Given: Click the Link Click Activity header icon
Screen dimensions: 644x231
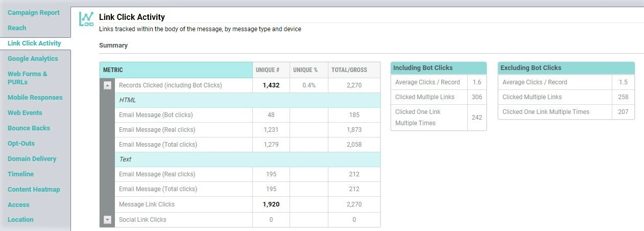Looking at the screenshot, I should (x=86, y=19).
